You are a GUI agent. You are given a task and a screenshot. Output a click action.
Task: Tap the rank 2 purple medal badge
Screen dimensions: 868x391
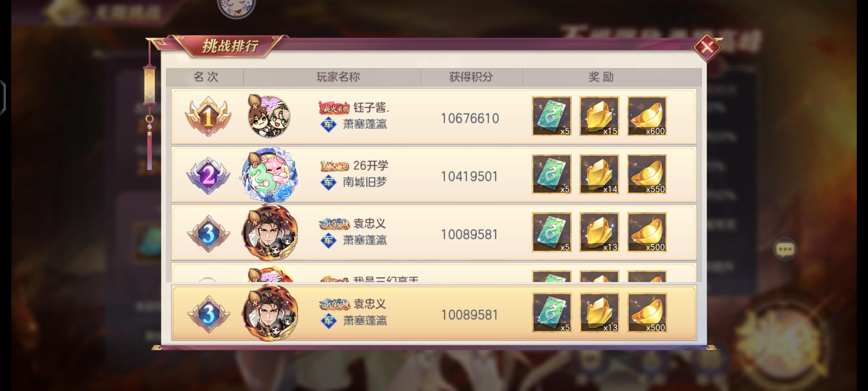208,176
